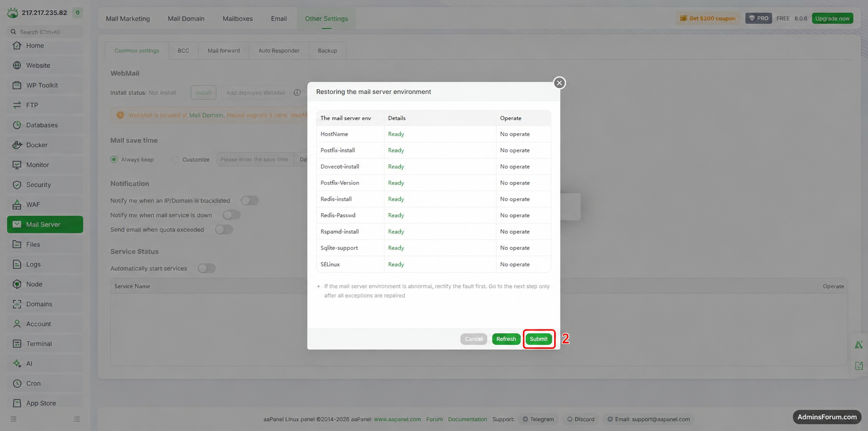
Task: Select the Security shield icon
Action: coord(17,185)
